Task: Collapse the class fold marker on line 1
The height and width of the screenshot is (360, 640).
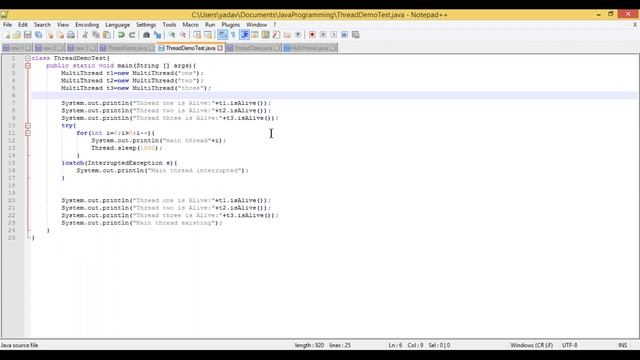Action: tap(28, 58)
